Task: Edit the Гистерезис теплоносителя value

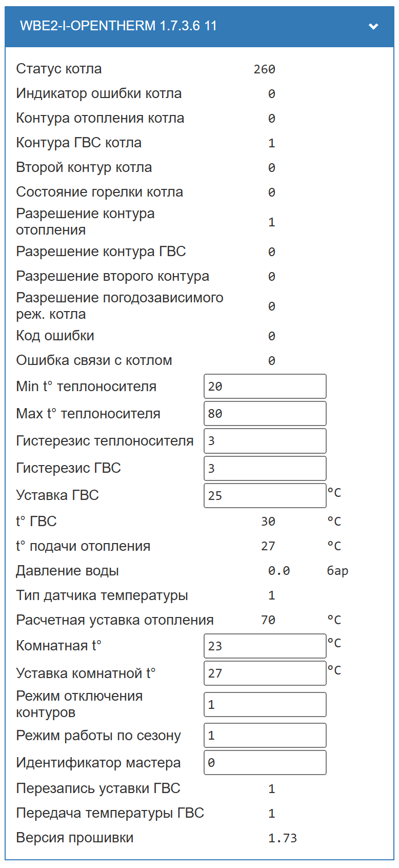Action: click(x=265, y=441)
